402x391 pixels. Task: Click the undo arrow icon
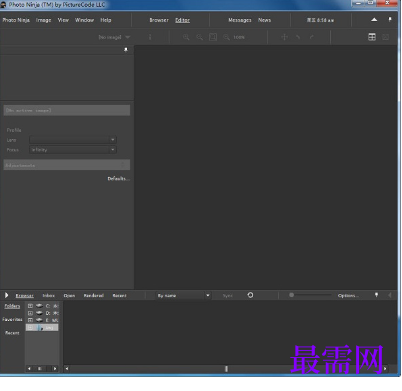pyautogui.click(x=298, y=37)
